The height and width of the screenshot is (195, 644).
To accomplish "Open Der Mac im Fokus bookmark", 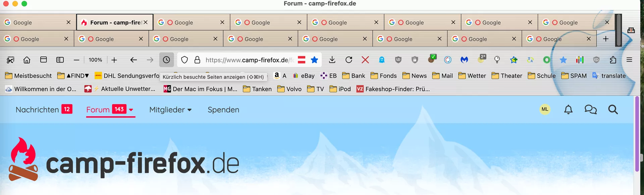I will pyautogui.click(x=201, y=89).
